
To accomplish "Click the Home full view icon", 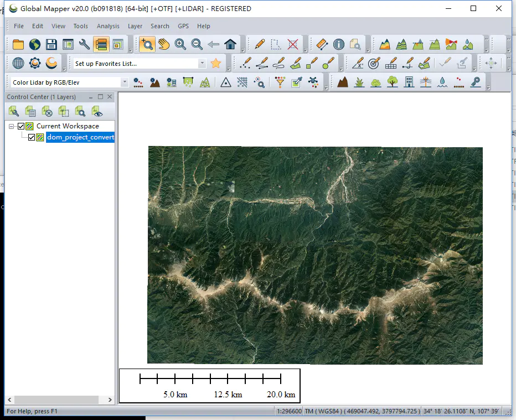I will 230,44.
